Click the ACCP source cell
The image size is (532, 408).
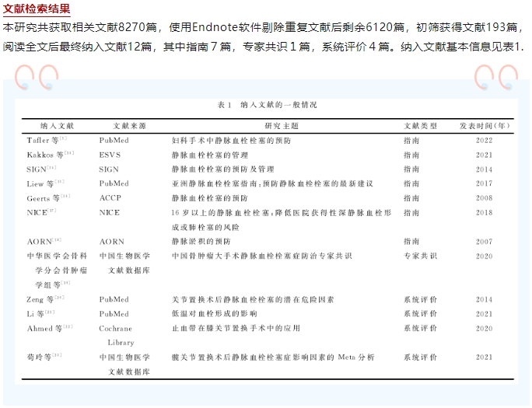click(111, 197)
